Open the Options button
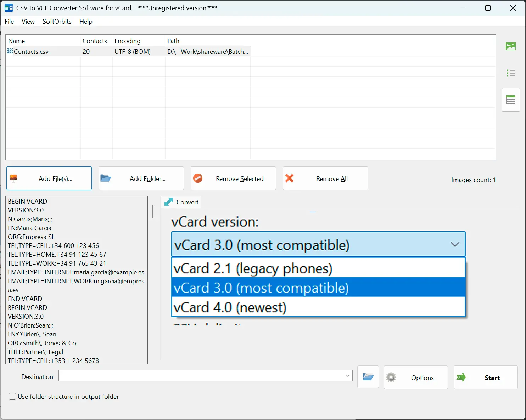Viewport: 526px width, 420px height. point(416,378)
